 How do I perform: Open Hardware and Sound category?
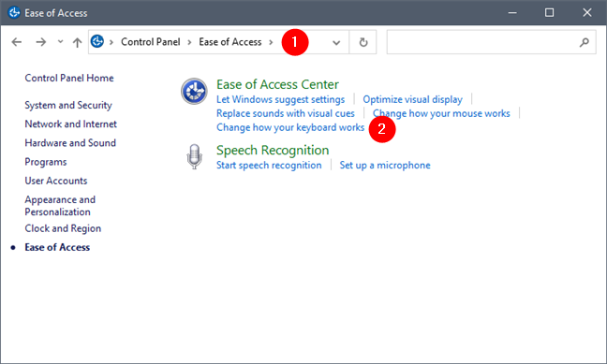(70, 143)
